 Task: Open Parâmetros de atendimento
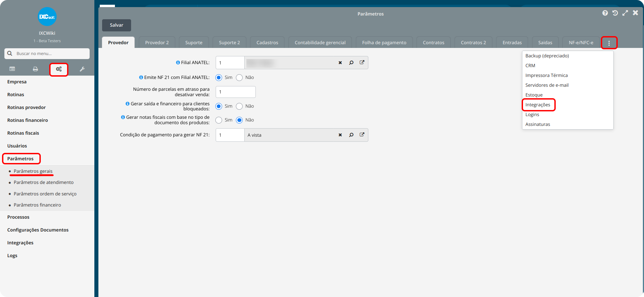pyautogui.click(x=43, y=182)
